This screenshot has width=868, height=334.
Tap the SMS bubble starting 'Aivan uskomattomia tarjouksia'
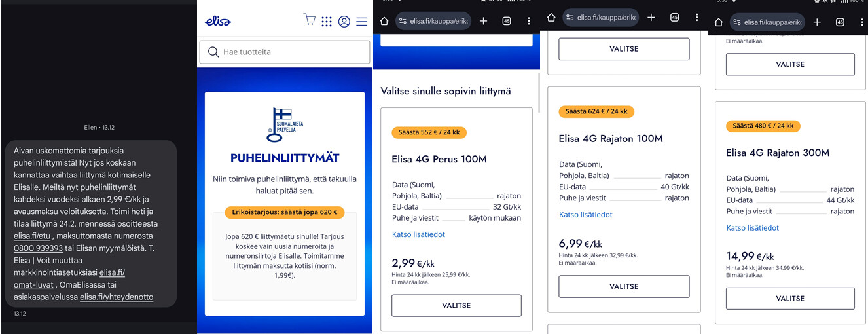(91, 223)
